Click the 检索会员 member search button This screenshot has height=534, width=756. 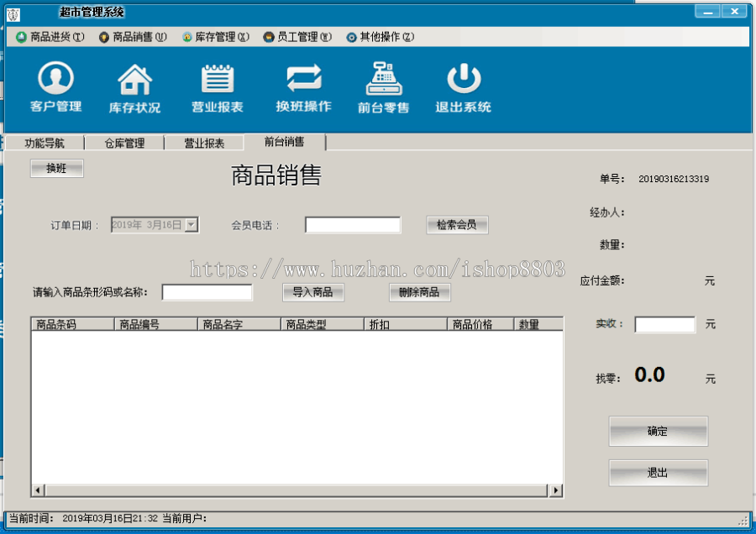[457, 224]
